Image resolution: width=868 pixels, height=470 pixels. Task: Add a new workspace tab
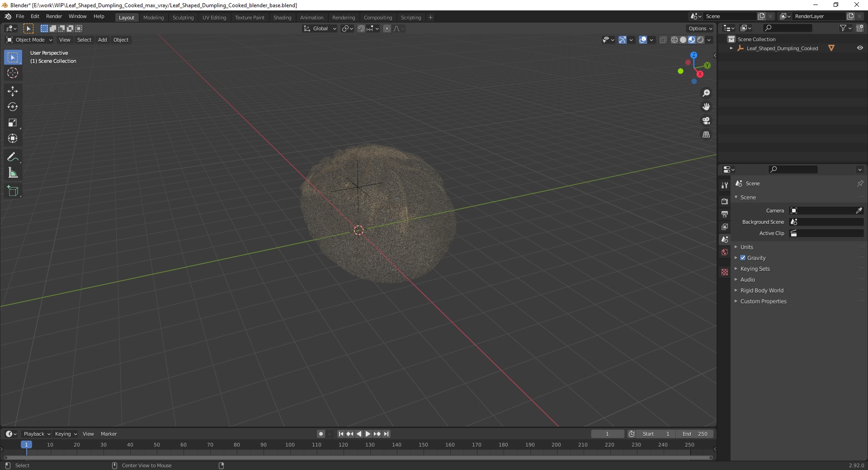click(430, 18)
